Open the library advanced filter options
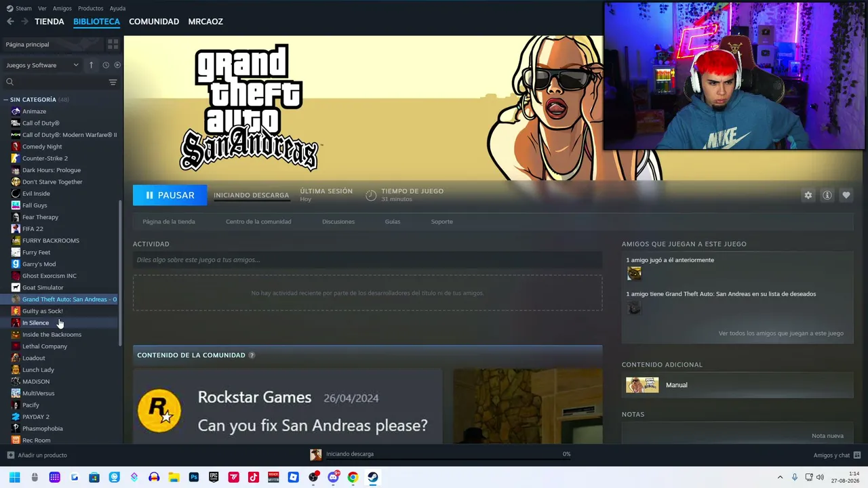The width and height of the screenshot is (868, 488). point(113,82)
